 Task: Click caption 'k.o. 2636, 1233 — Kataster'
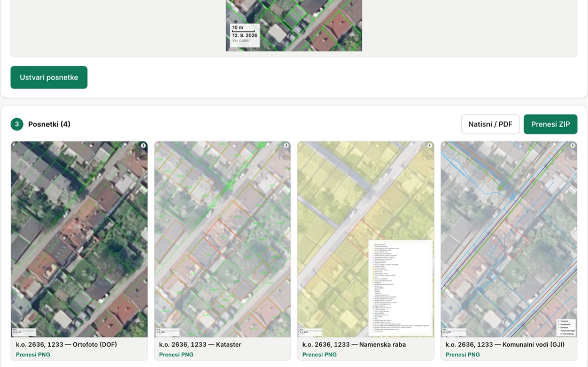pos(200,345)
